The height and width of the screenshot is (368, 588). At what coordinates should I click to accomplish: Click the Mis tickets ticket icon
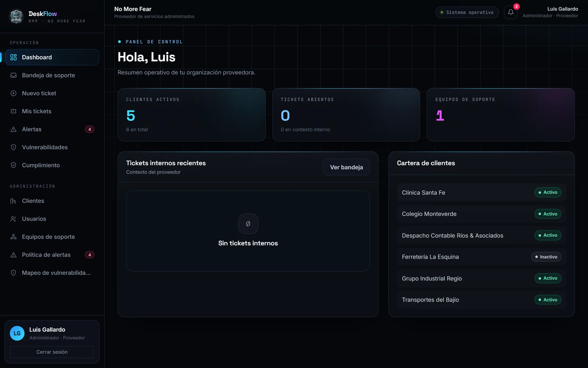(x=14, y=111)
